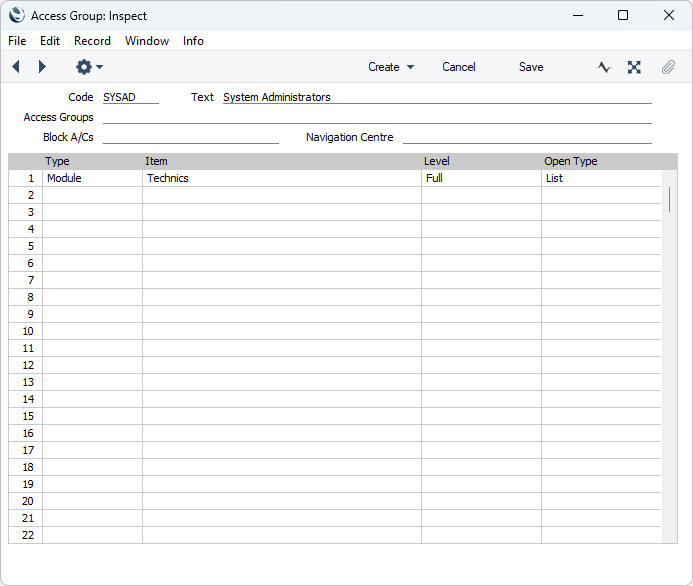Screen dimensions: 693x586
Task: Click row number 22 header
Action: pyautogui.click(x=26, y=535)
